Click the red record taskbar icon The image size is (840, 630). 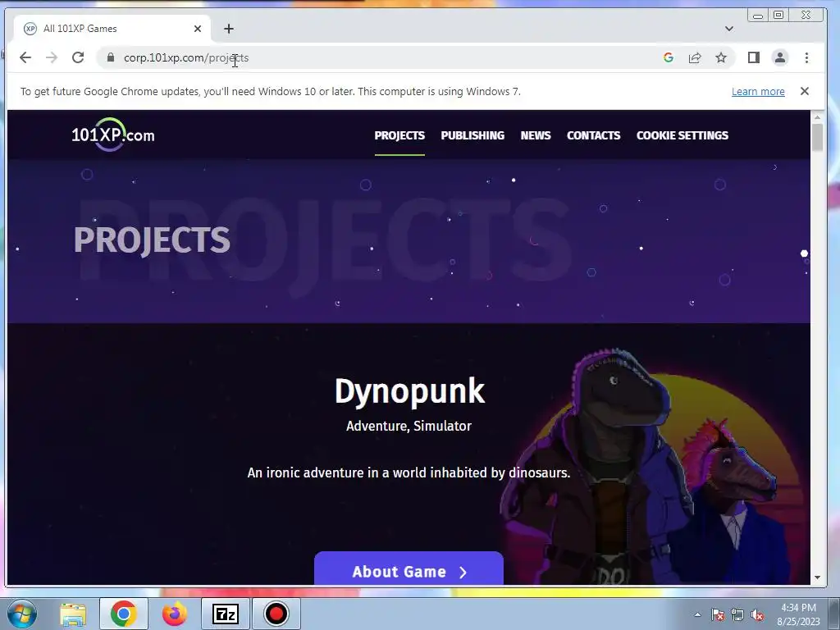(276, 614)
